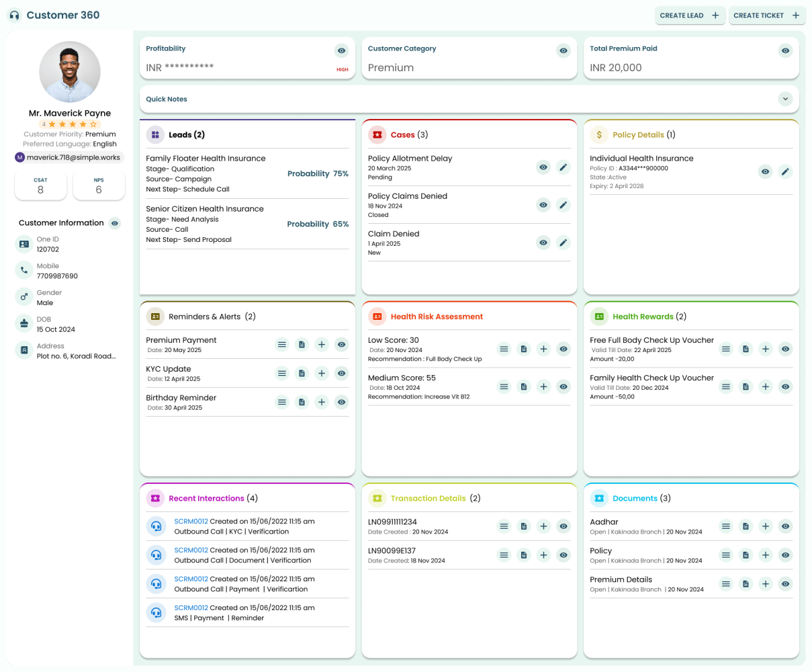Select the Policy Details dollar icon
This screenshot has width=812, height=672.
click(x=599, y=134)
